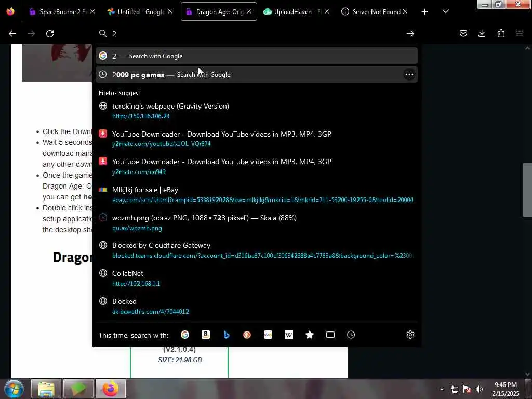Screen dimensions: 532x399
Task: Select '2 — Search with Google' suggestion
Action: pyautogui.click(x=256, y=56)
